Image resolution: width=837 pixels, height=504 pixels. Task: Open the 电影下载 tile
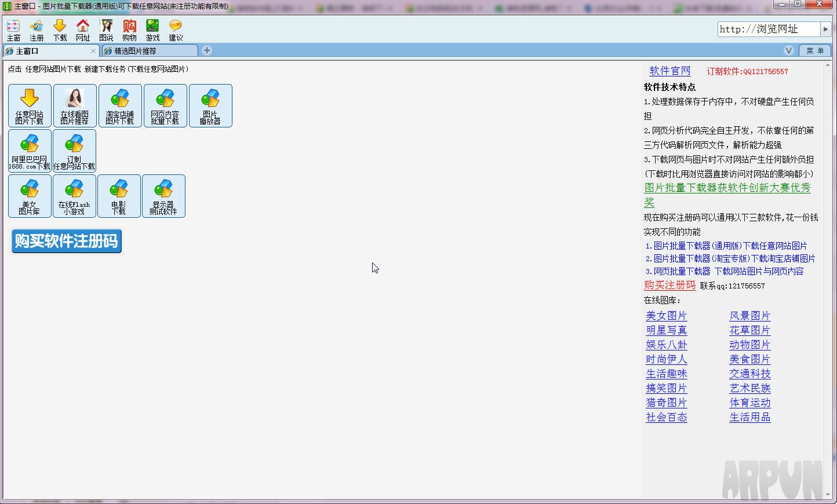coord(119,196)
